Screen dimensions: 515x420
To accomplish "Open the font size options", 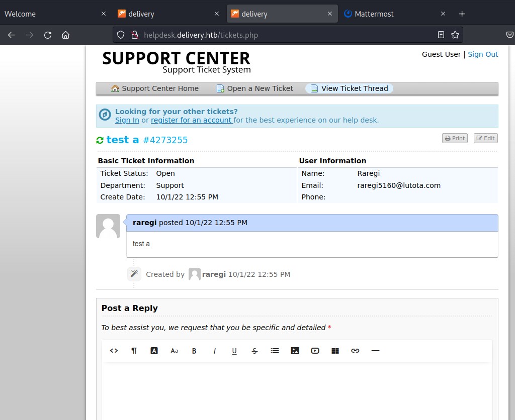I will click(175, 351).
